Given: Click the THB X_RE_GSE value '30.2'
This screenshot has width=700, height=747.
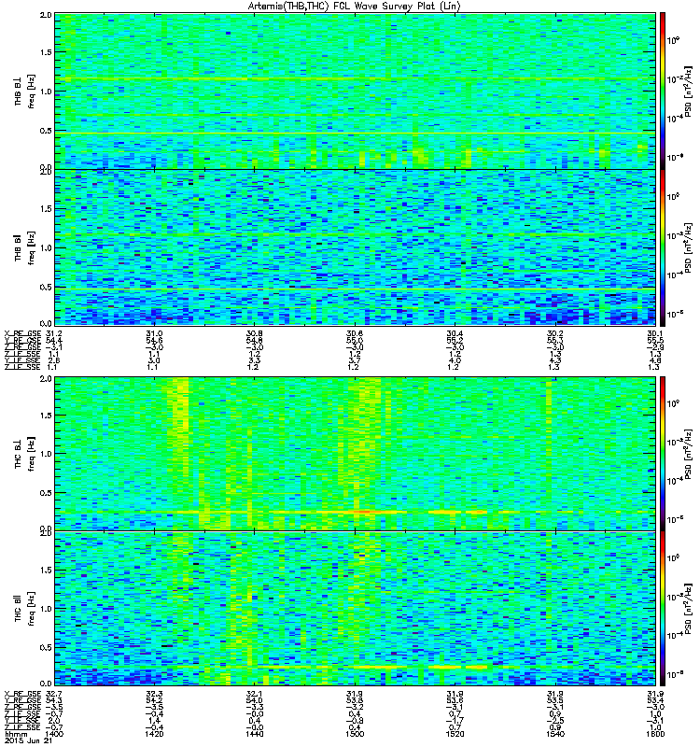Looking at the screenshot, I should tap(555, 333).
